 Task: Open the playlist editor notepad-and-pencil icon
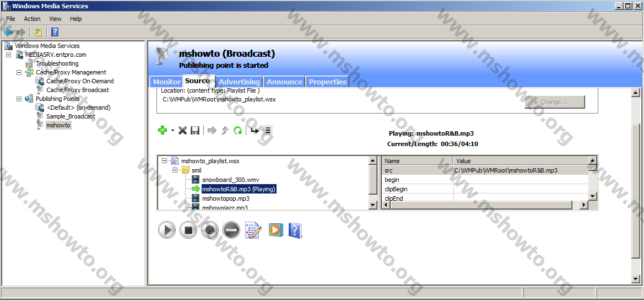click(x=253, y=230)
